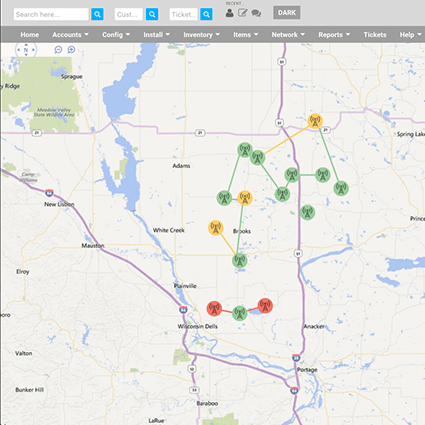
Task: Select yellow tower between White Creek and Brooks
Action: (216, 228)
